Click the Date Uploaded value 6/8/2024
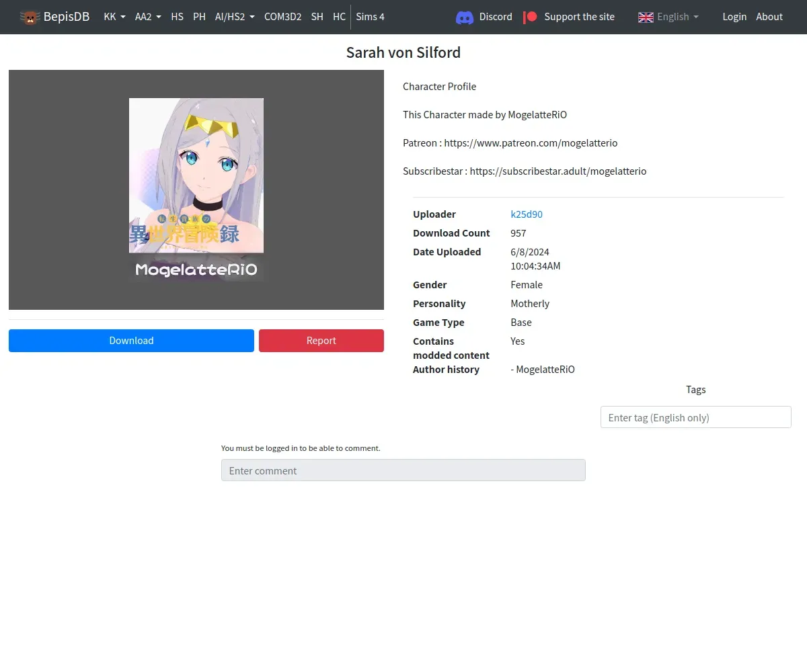This screenshot has width=807, height=672. 530,252
